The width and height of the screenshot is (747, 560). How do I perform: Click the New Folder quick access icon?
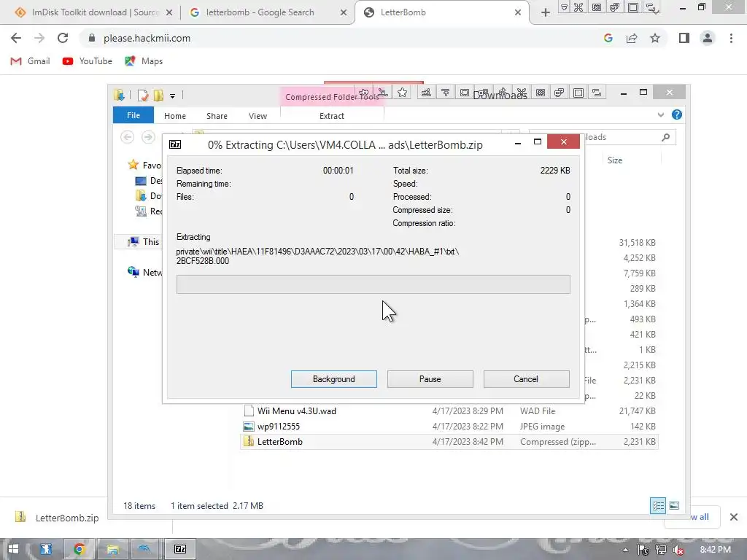click(158, 96)
